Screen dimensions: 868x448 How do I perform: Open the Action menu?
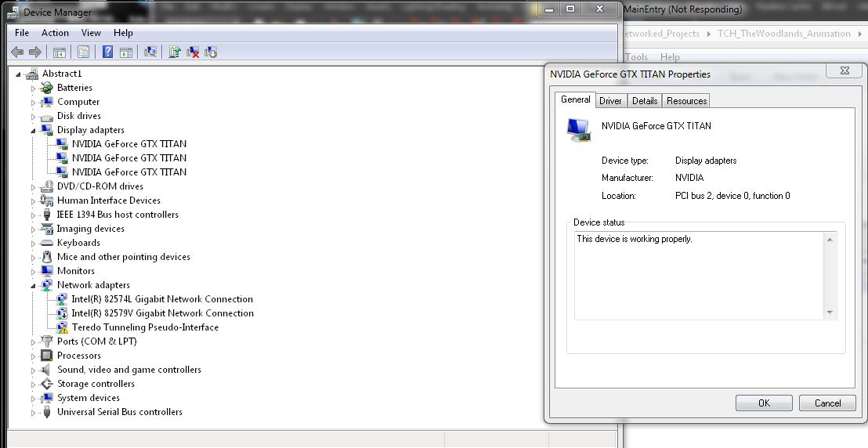pyautogui.click(x=55, y=33)
